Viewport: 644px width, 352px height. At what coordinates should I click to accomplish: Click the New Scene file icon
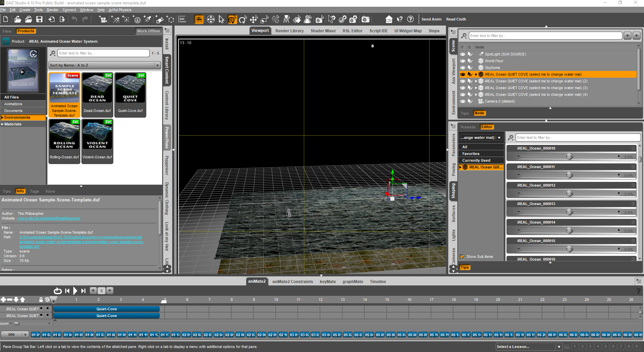click(x=6, y=19)
